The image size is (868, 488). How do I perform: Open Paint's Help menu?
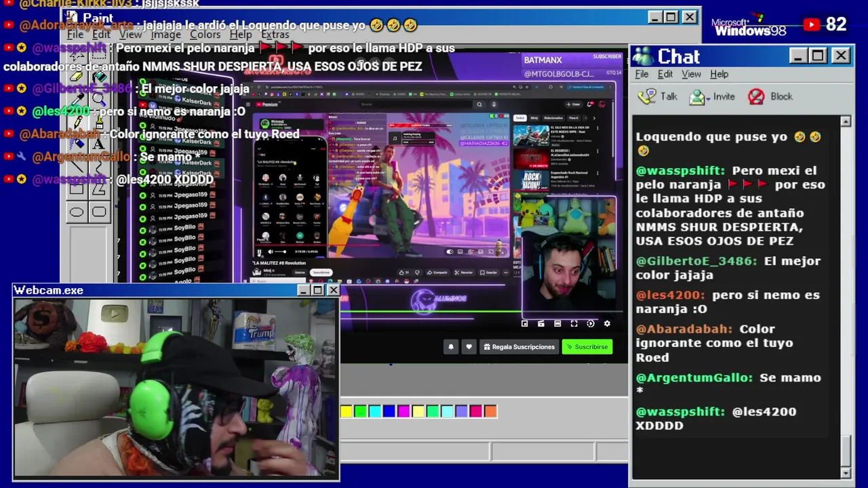(x=241, y=35)
